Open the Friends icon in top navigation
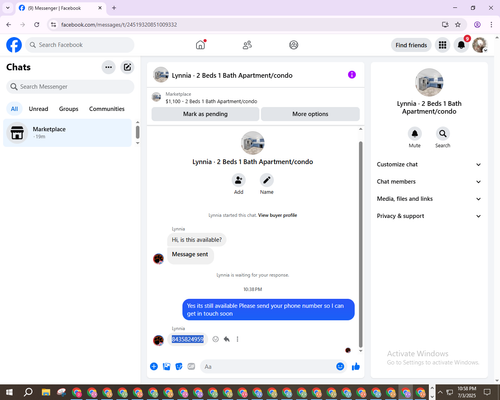The width and height of the screenshot is (500, 400). click(x=247, y=45)
